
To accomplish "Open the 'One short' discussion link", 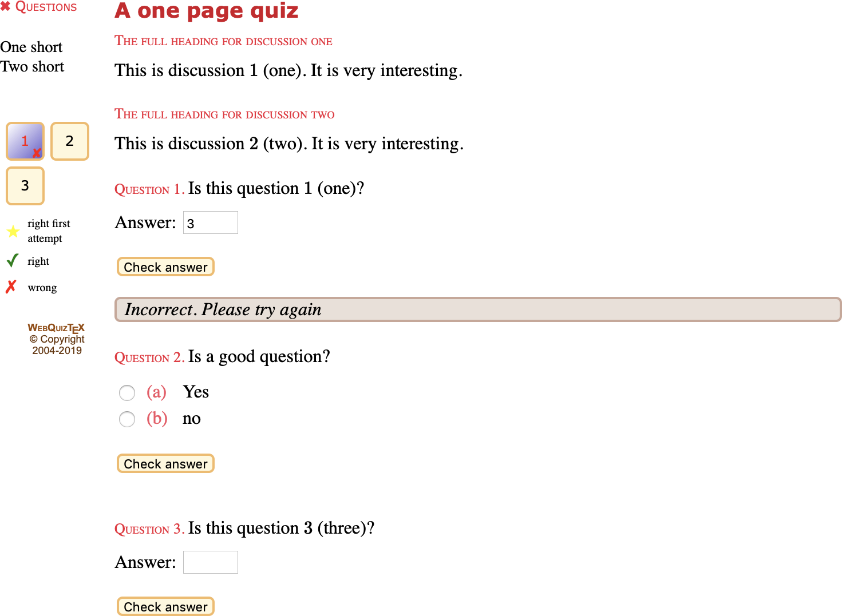I will (x=31, y=47).
